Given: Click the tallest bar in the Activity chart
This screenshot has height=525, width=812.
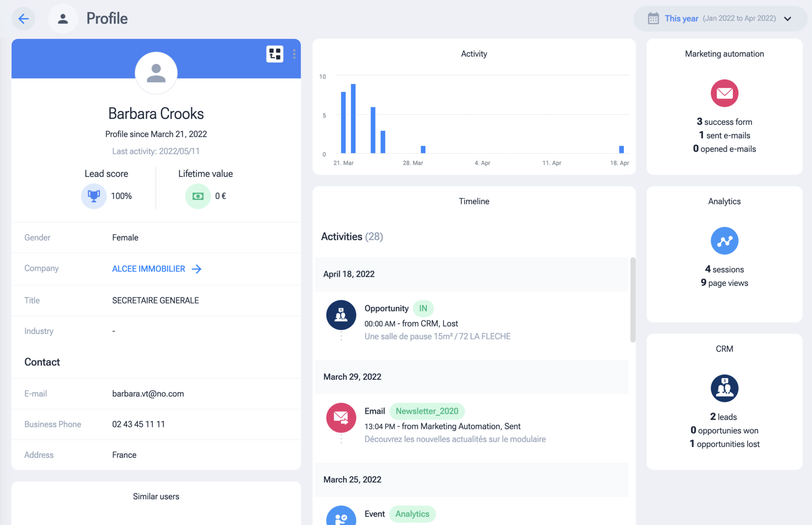Looking at the screenshot, I should click(x=353, y=118).
